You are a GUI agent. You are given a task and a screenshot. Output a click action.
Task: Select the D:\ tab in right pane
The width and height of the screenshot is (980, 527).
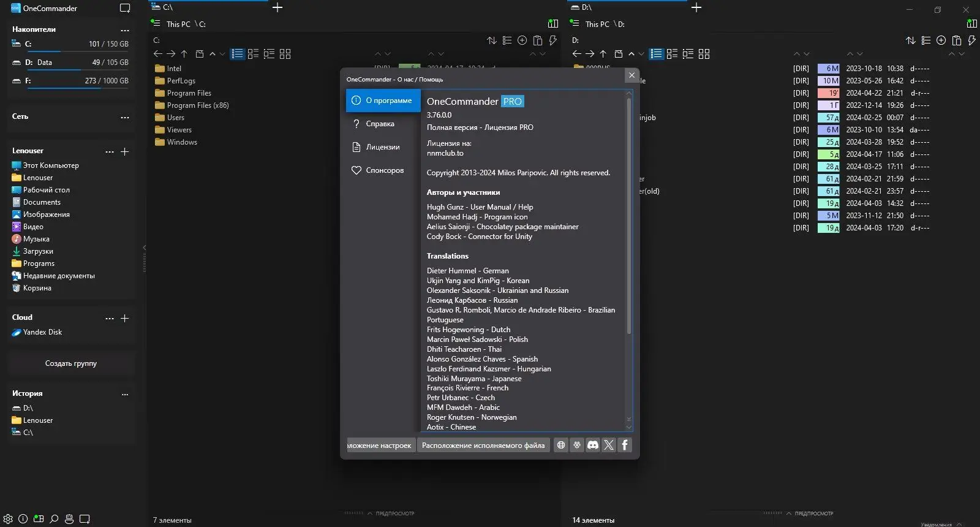pos(627,7)
